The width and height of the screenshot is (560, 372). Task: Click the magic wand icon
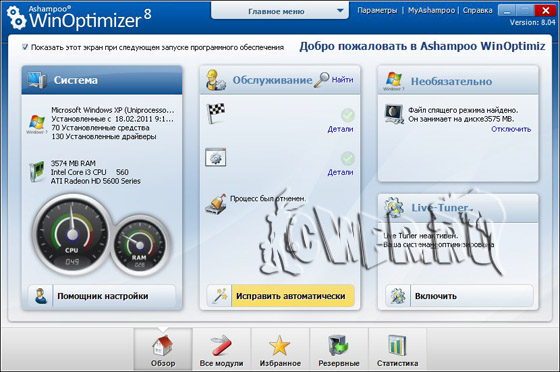point(220,296)
